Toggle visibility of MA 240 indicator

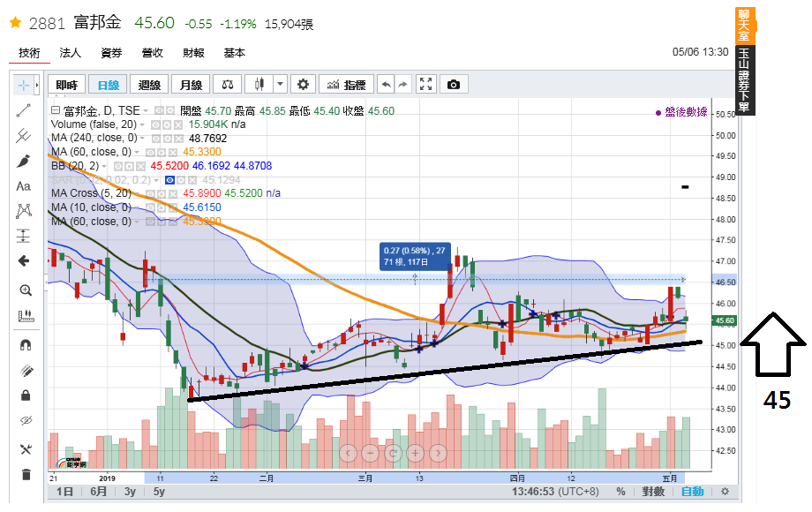[155, 139]
